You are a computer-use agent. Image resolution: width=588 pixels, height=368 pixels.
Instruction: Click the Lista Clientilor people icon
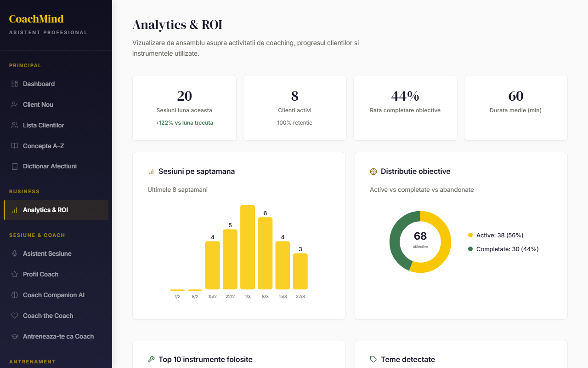[15, 125]
